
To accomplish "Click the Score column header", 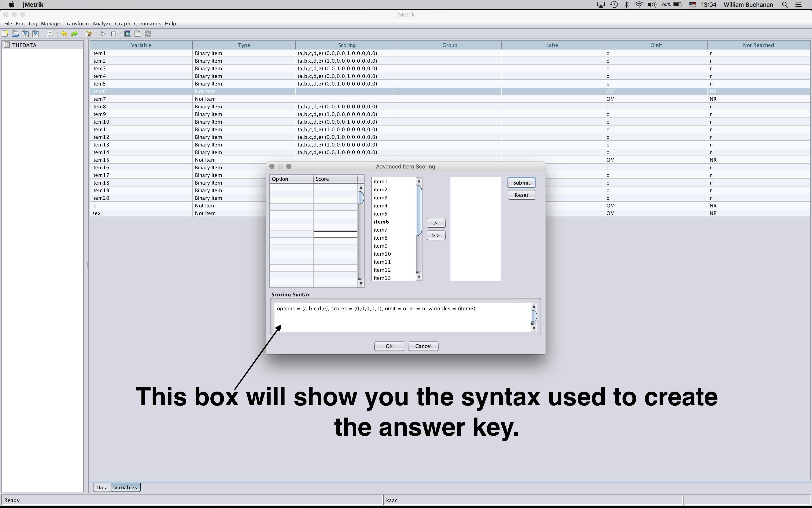I will [x=336, y=179].
